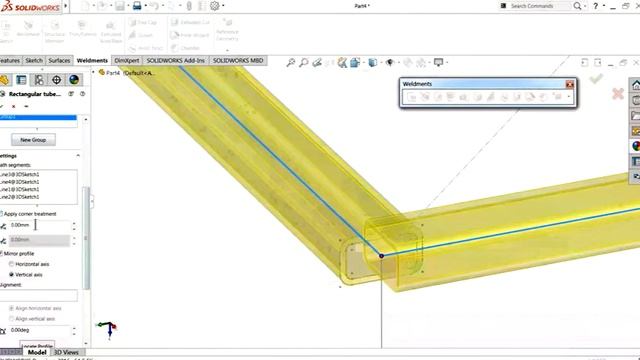Select Line2@3DSketch1 in path segments
The width and height of the screenshot is (640, 360).
[20, 197]
